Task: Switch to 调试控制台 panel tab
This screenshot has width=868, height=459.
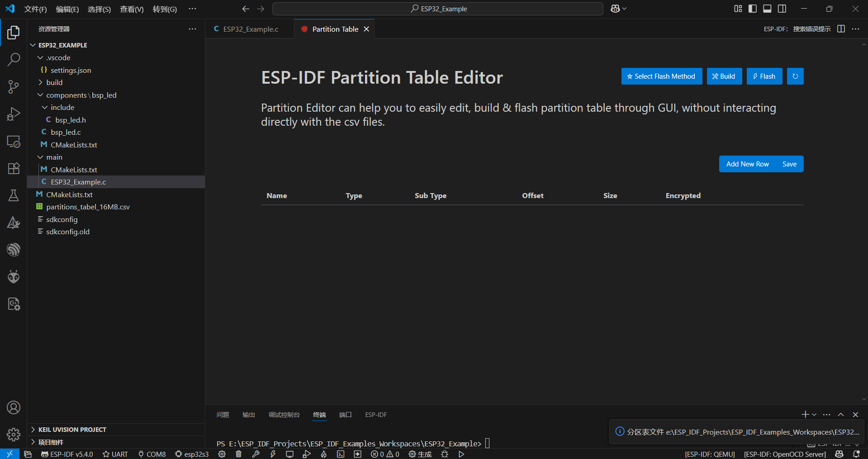Action: 284,415
